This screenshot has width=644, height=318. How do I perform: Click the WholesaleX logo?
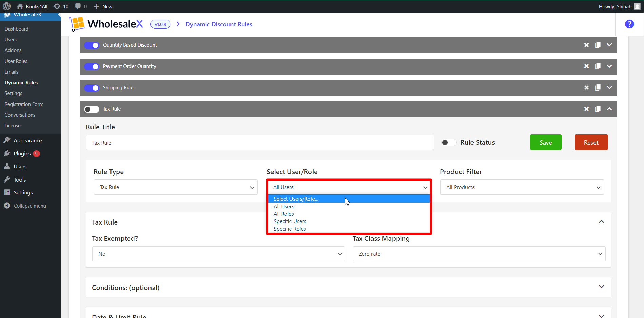point(106,24)
